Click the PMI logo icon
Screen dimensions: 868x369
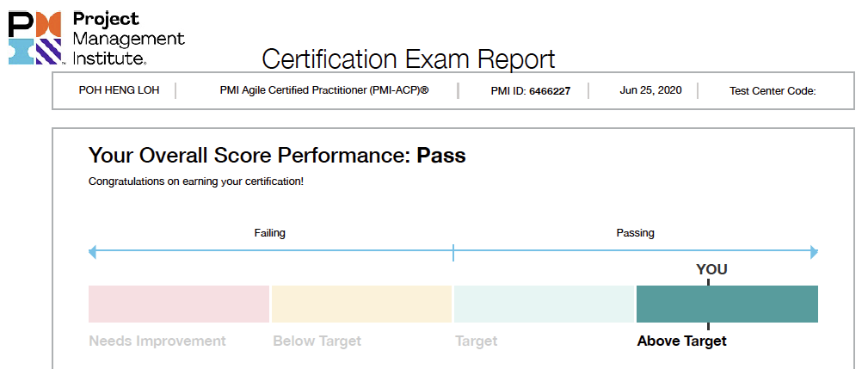34,39
